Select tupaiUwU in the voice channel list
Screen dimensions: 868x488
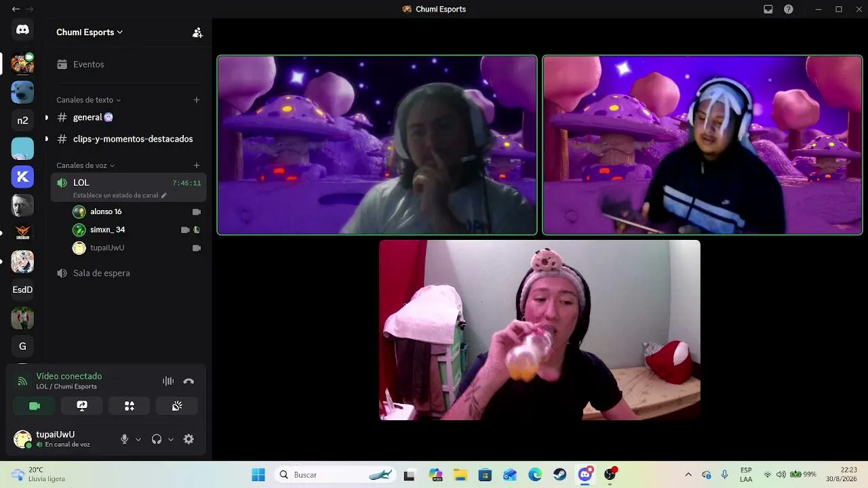(x=136, y=248)
